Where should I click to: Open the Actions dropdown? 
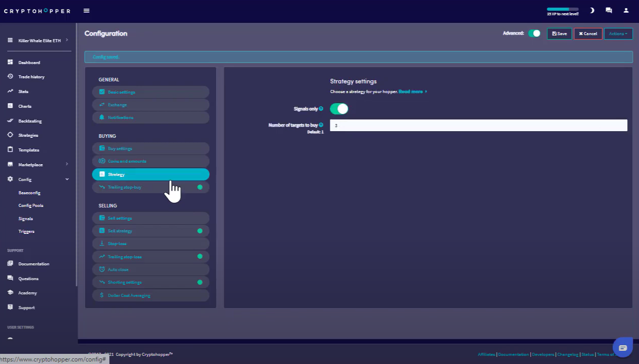(618, 34)
